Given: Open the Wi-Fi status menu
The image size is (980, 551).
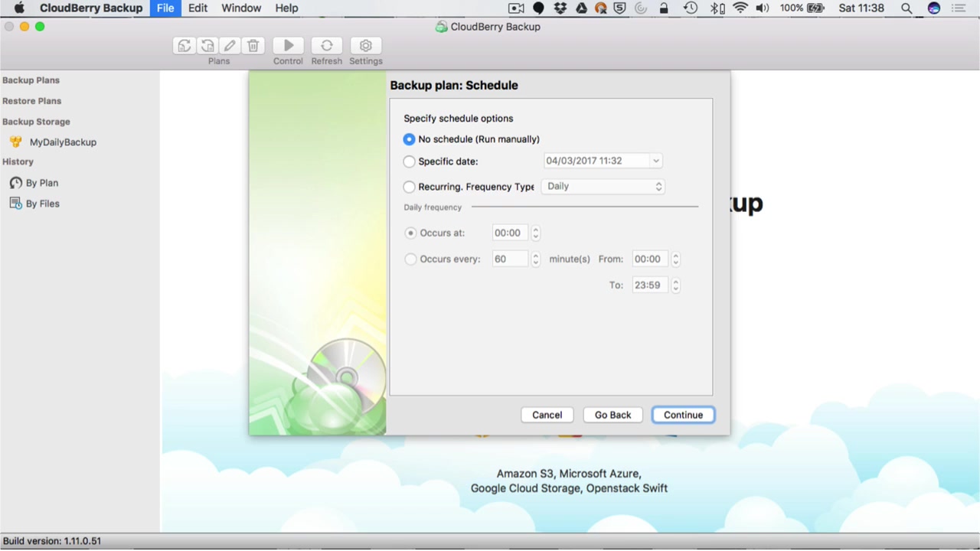Looking at the screenshot, I should [x=740, y=8].
